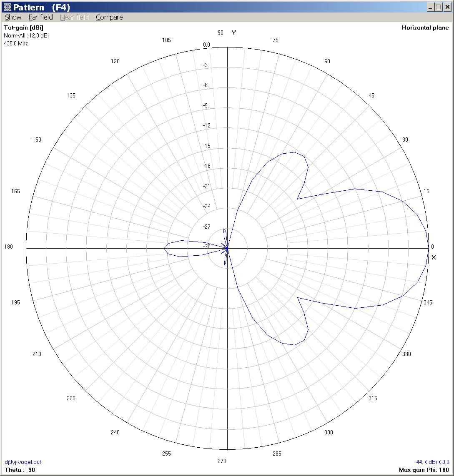Maximize the Pattern window
The width and height of the screenshot is (454, 476).
pos(439,7)
